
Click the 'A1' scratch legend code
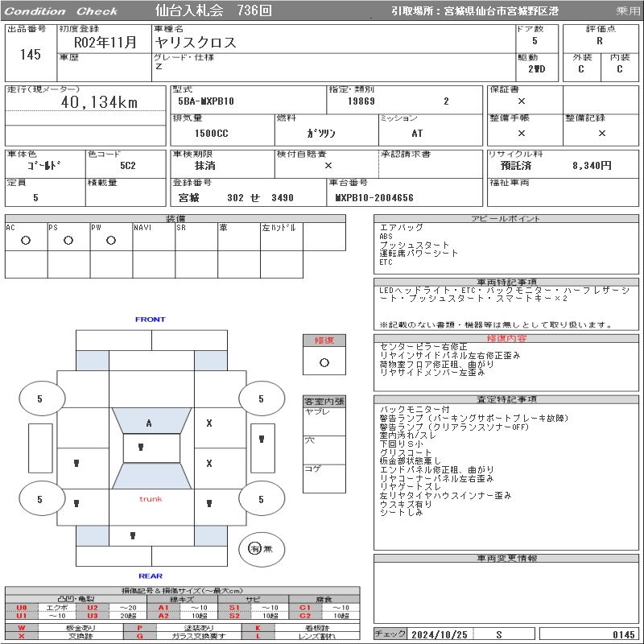point(163,608)
